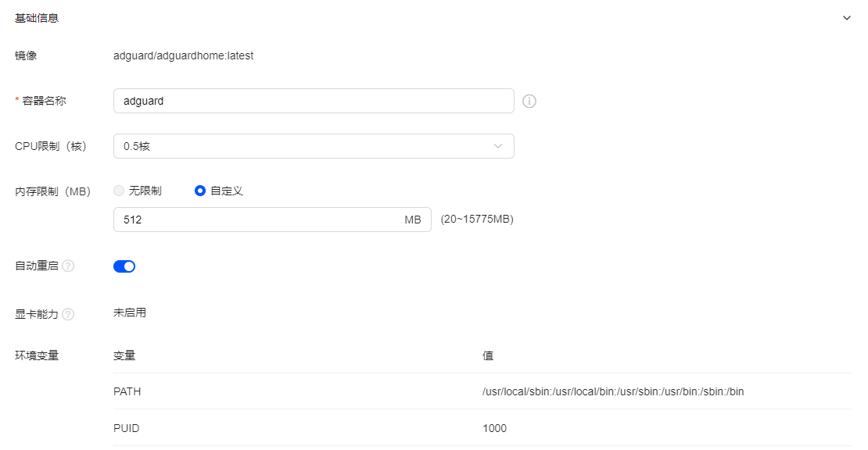
Task: Click the image name adguard/adguardhome:latest
Action: click(x=183, y=56)
